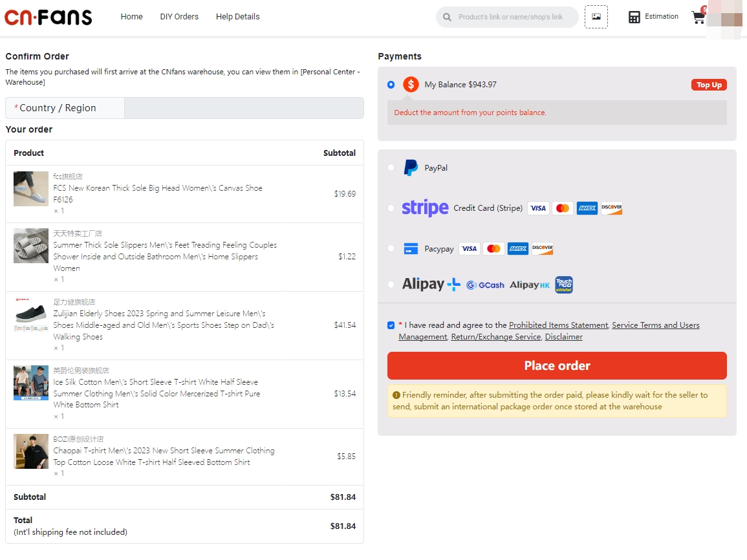The image size is (747, 560).
Task: Click the Mastercard icon beside Pacypay
Action: click(493, 248)
